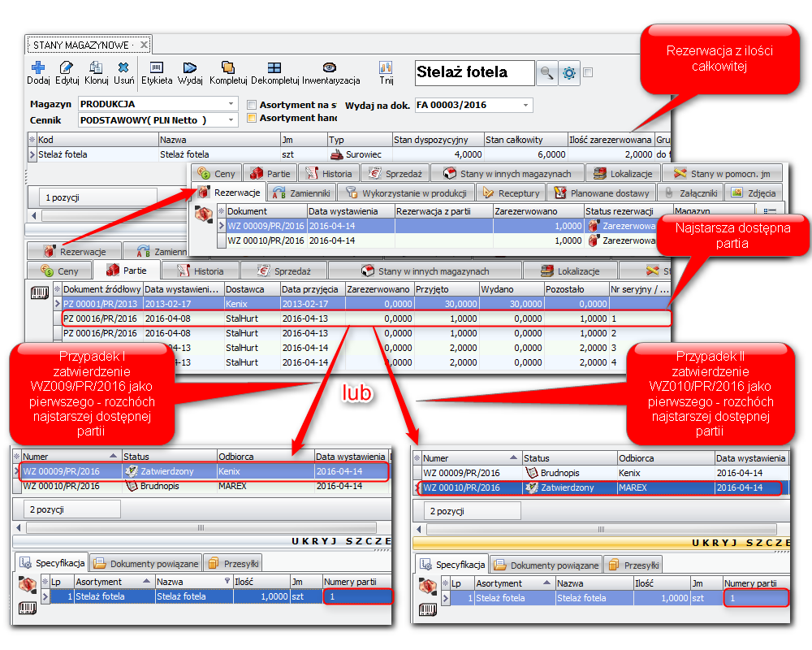
Task: Open the Etykieta label tool
Action: tap(157, 69)
